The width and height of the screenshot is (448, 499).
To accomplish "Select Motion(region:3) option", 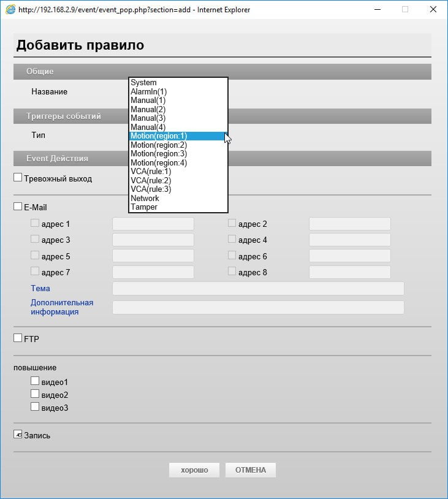I will 178,154.
